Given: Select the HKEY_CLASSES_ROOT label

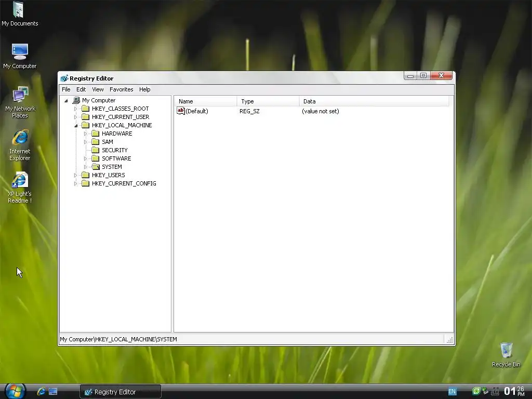Looking at the screenshot, I should pos(120,109).
